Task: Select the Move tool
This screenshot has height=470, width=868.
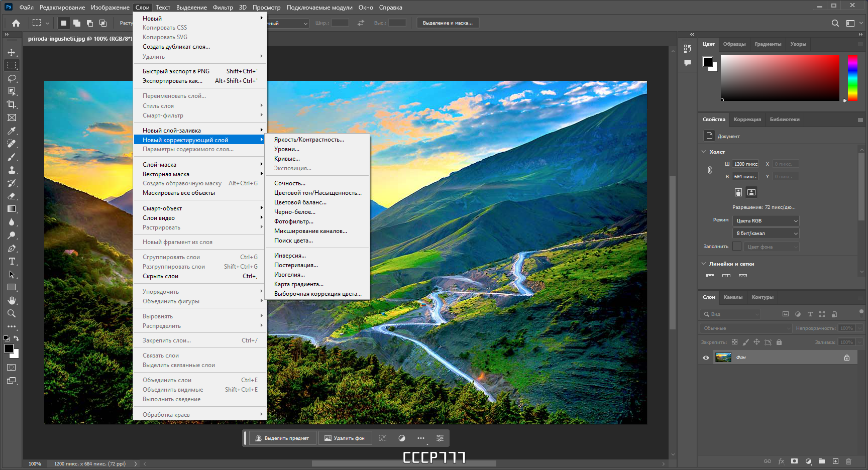Action: point(12,52)
